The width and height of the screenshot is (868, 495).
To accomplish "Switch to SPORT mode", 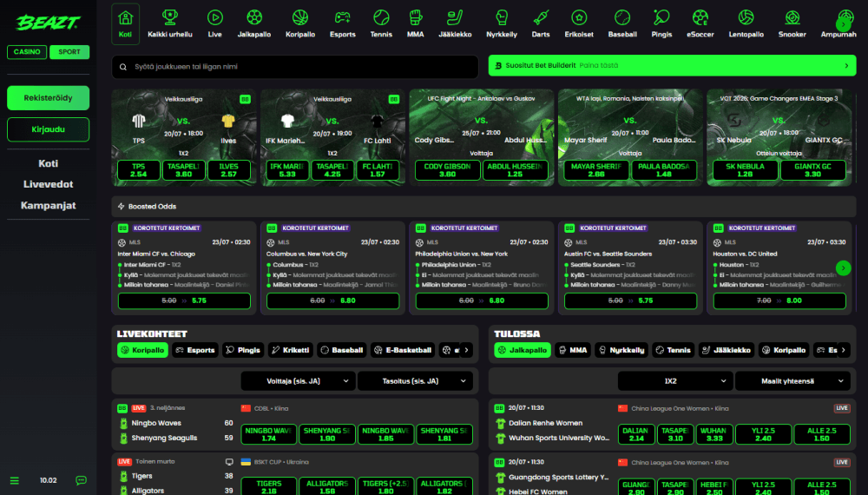I will (x=69, y=52).
